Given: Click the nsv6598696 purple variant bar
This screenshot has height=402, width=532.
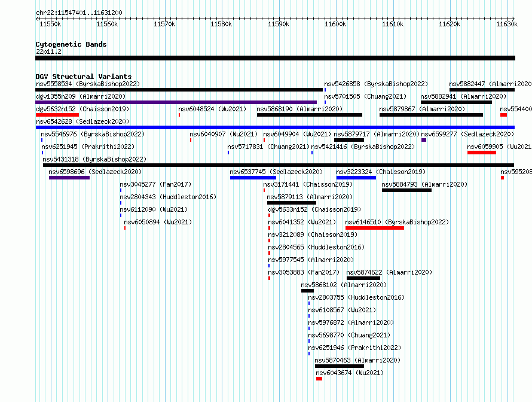Looking at the screenshot, I should click(x=69, y=178).
